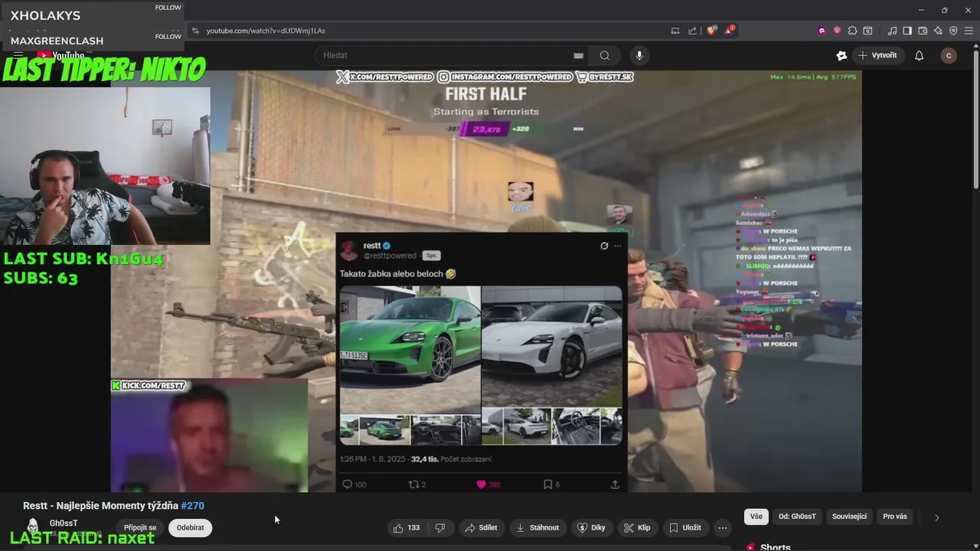
Task: Click the Uložit save button
Action: click(684, 527)
